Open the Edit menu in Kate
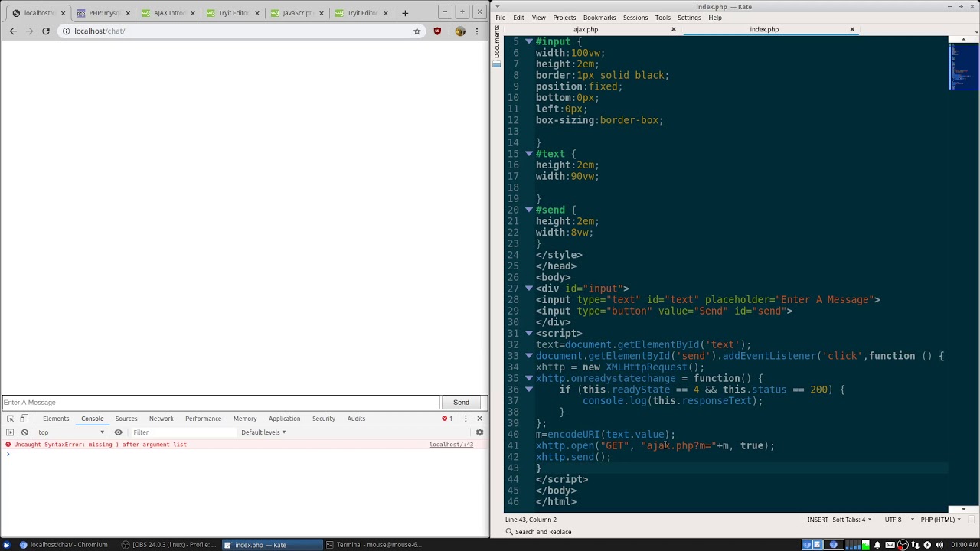The height and width of the screenshot is (551, 980). pos(518,18)
